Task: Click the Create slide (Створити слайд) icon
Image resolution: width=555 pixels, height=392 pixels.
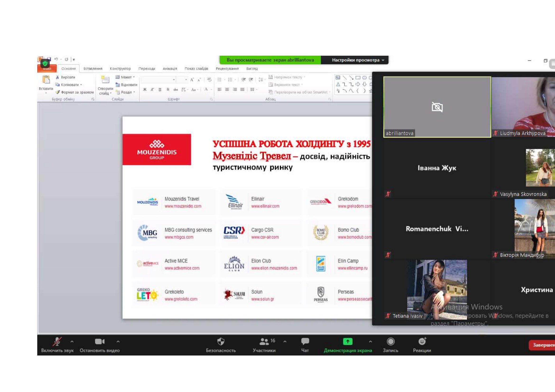Action: [x=105, y=80]
